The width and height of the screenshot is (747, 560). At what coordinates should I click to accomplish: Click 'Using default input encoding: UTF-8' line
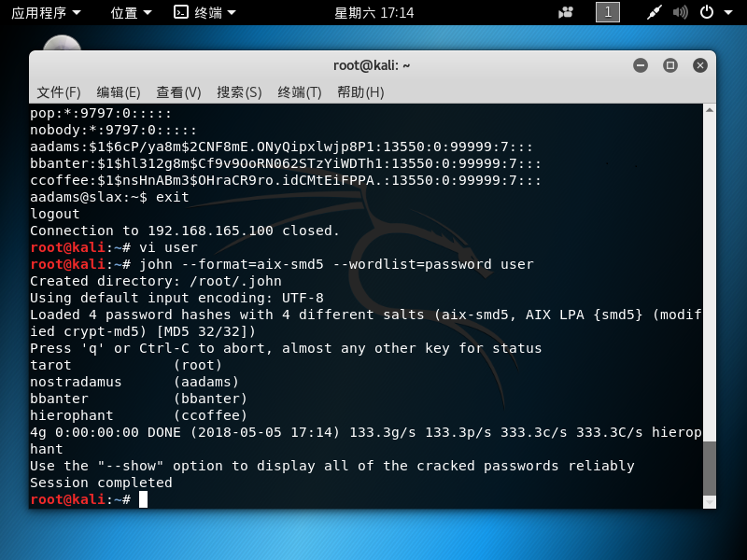(176, 298)
